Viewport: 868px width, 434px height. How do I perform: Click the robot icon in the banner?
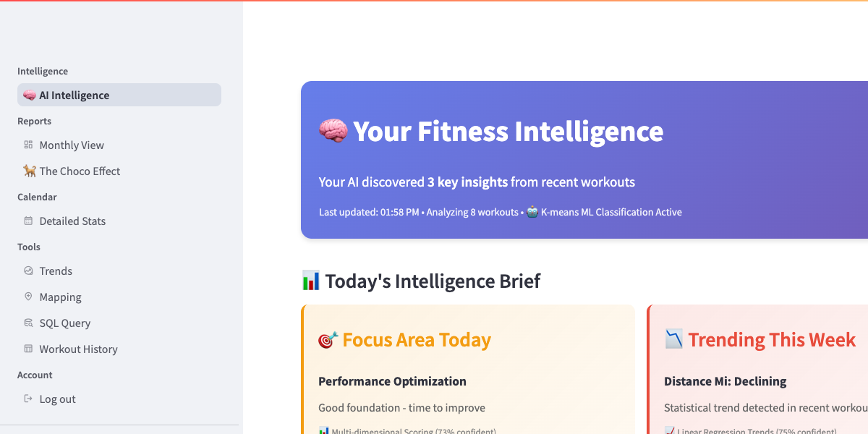tap(532, 212)
